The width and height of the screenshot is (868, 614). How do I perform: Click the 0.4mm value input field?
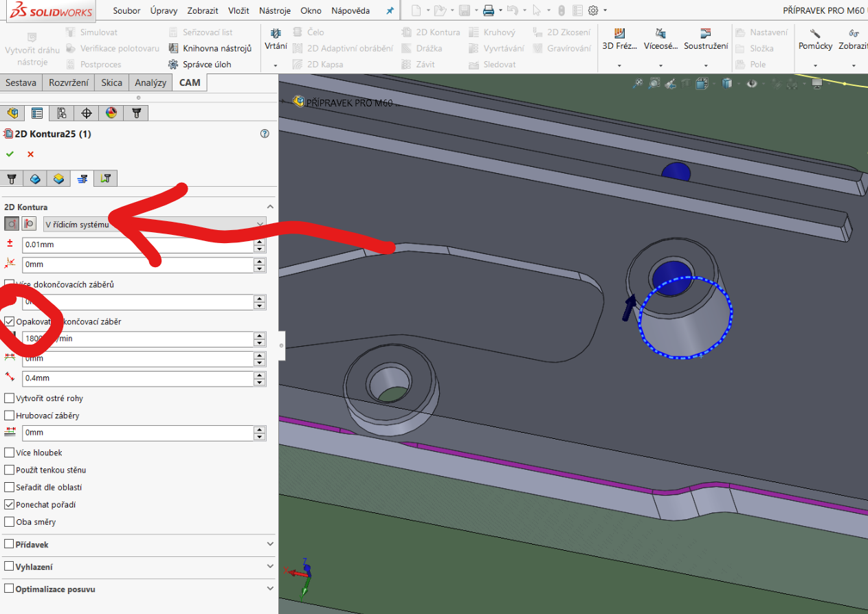pos(137,378)
